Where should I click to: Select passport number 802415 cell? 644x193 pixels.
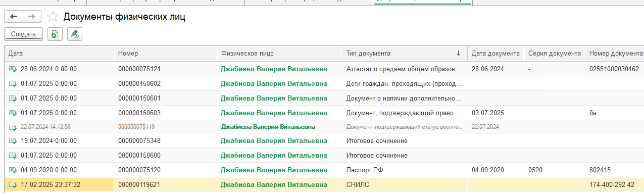pos(600,170)
